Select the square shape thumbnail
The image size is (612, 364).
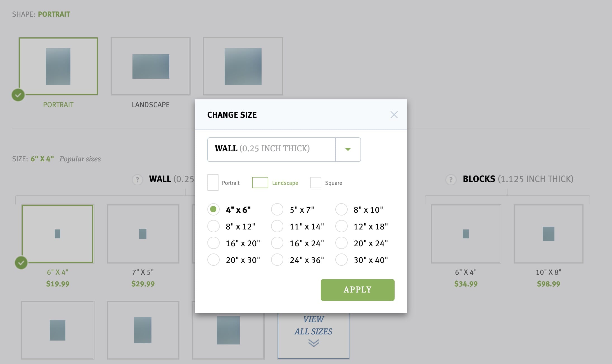243,66
